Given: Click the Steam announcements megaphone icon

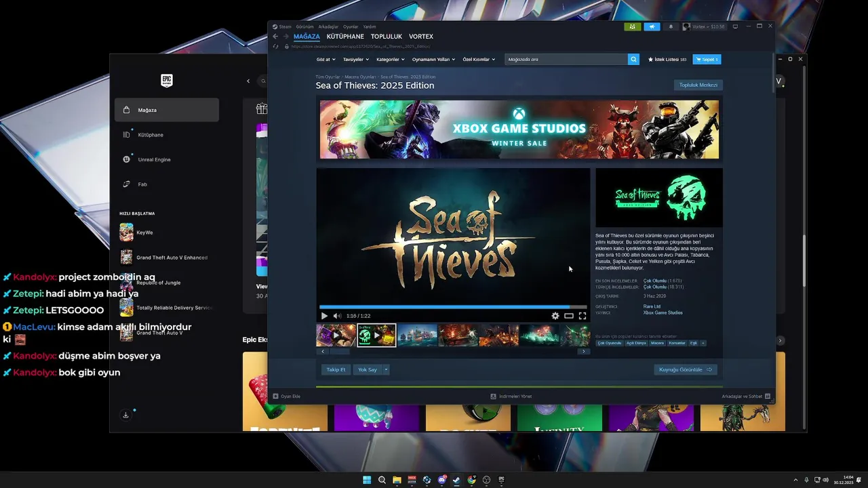Looking at the screenshot, I should click(651, 26).
